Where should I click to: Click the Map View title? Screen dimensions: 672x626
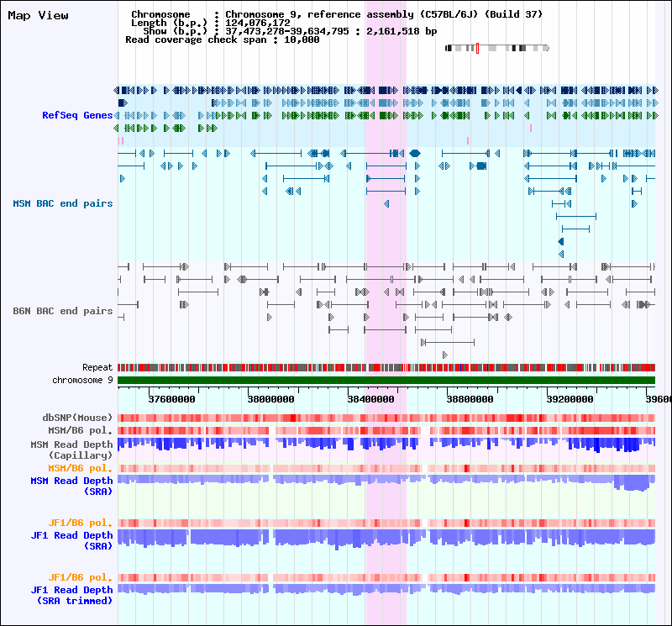pyautogui.click(x=38, y=15)
